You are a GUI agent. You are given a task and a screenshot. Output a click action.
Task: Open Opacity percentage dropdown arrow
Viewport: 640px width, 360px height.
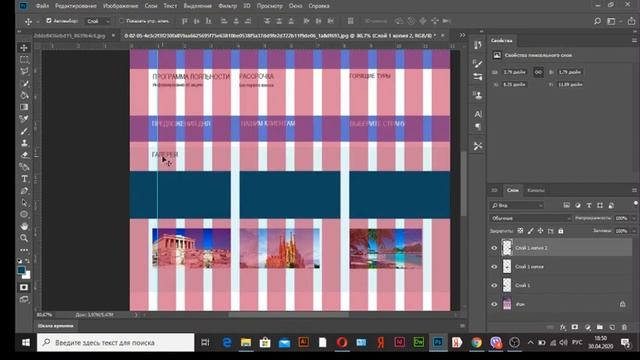coord(633,218)
